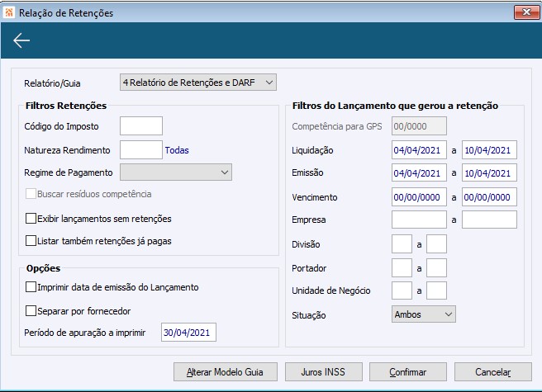Enable Exibir lançamentos sem retenções checkbox
This screenshot has width=542, height=392.
[x=31, y=219]
